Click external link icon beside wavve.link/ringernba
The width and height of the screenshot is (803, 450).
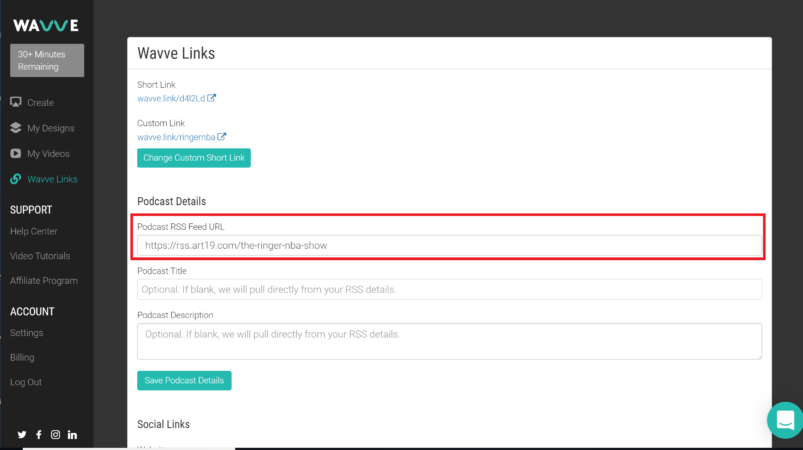222,137
